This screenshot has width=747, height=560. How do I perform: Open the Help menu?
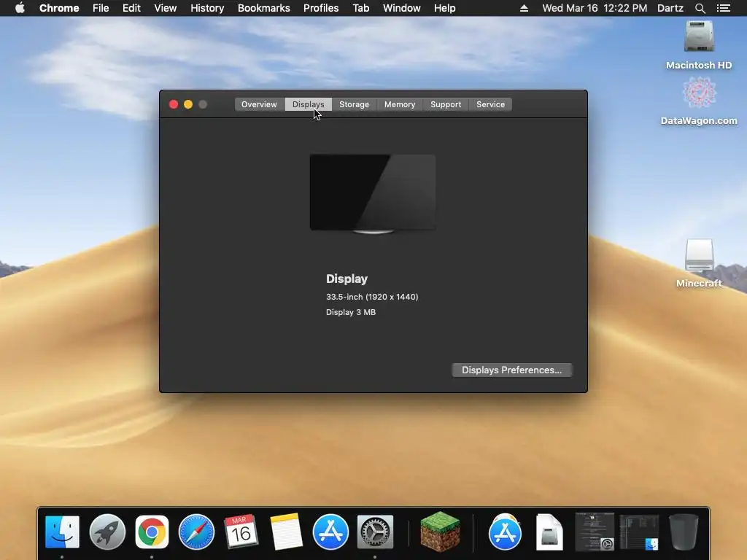[x=444, y=8]
